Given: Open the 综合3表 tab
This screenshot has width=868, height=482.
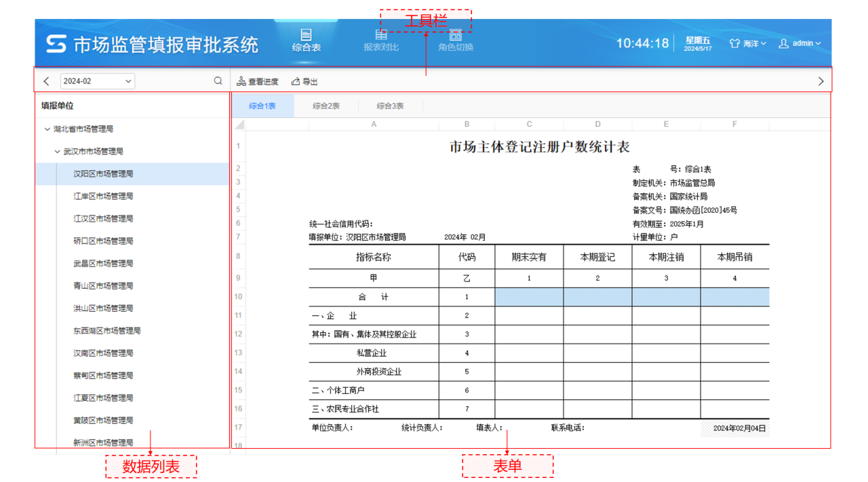Looking at the screenshot, I should [390, 106].
